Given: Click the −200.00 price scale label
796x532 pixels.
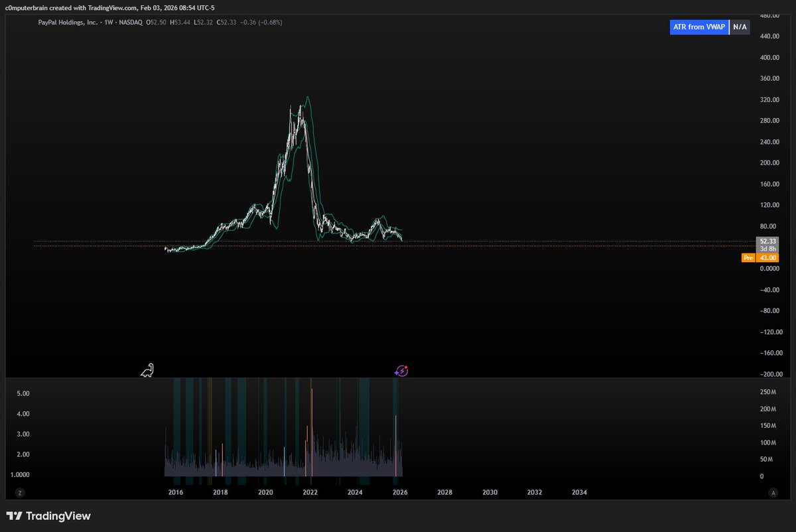Looking at the screenshot, I should click(771, 375).
